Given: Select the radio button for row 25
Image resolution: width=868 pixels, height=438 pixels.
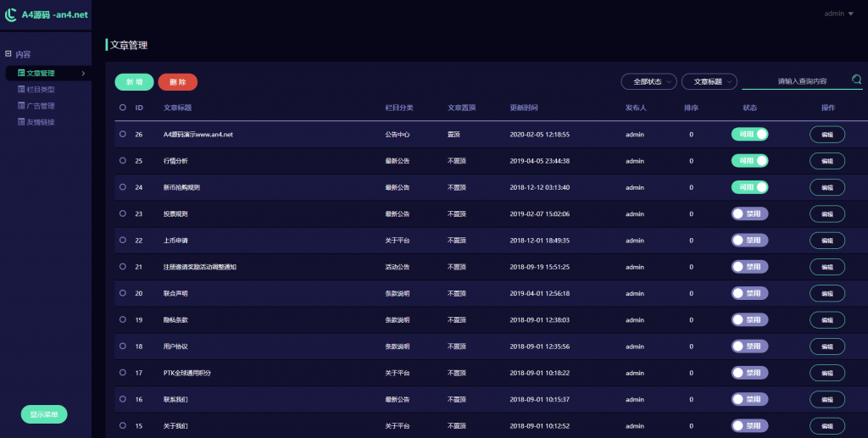Looking at the screenshot, I should (123, 161).
